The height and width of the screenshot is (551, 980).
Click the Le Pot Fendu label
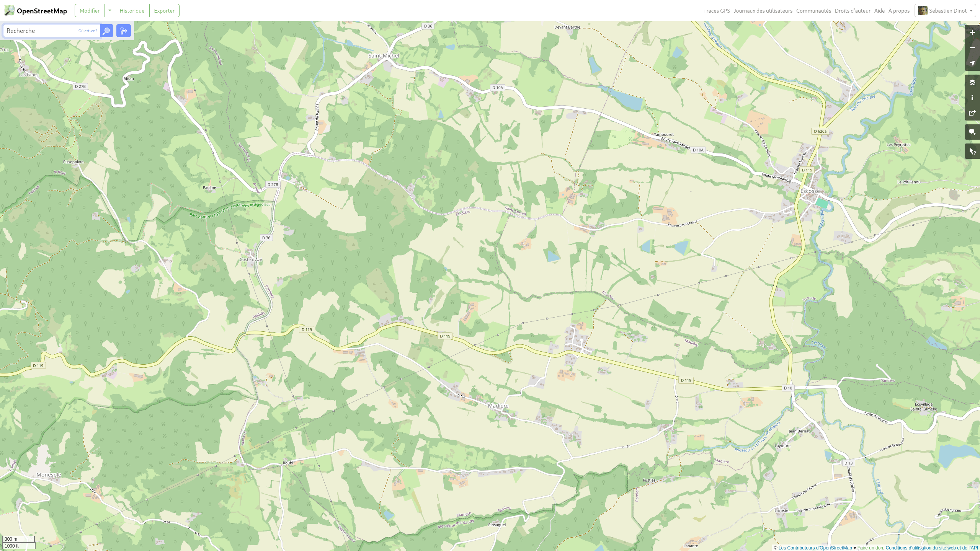[909, 182]
